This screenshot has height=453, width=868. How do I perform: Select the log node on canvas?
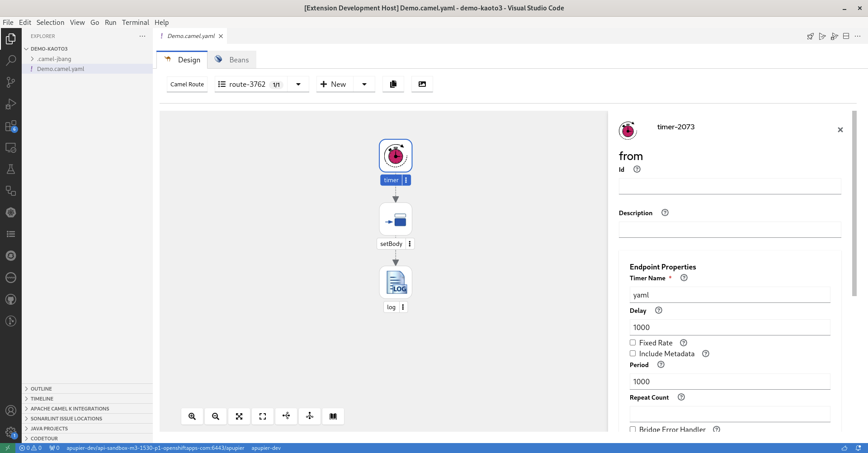point(396,283)
